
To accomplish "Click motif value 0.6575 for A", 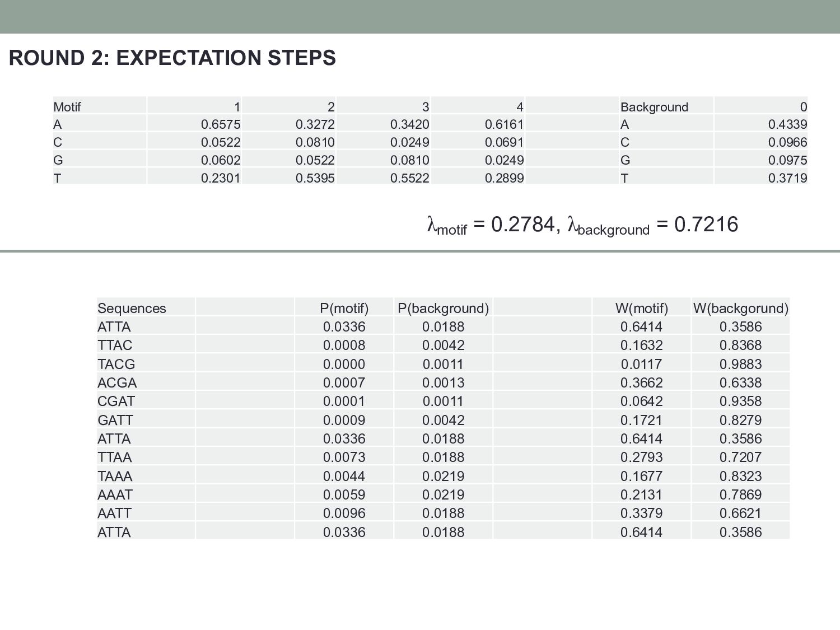I will point(221,124).
